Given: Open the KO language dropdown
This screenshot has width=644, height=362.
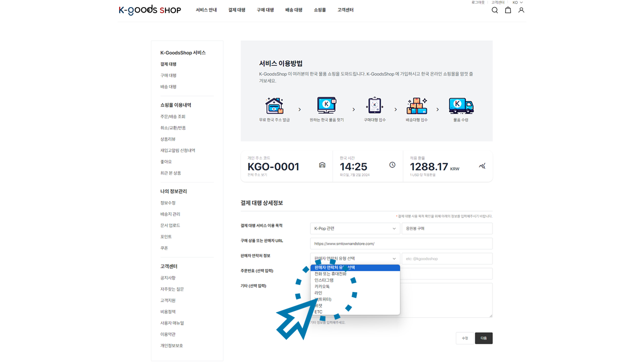Looking at the screenshot, I should pyautogui.click(x=517, y=3).
